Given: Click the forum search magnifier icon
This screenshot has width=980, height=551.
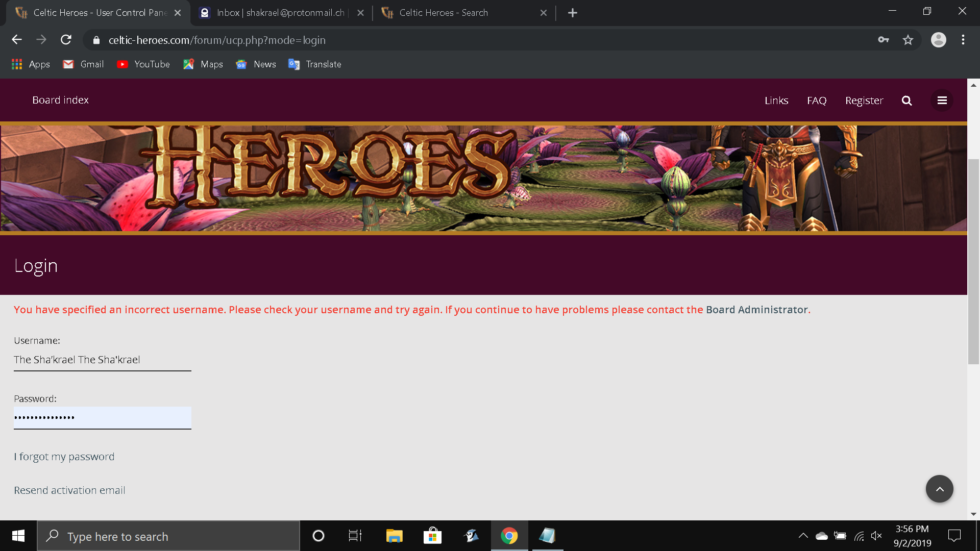Looking at the screenshot, I should click(x=906, y=101).
